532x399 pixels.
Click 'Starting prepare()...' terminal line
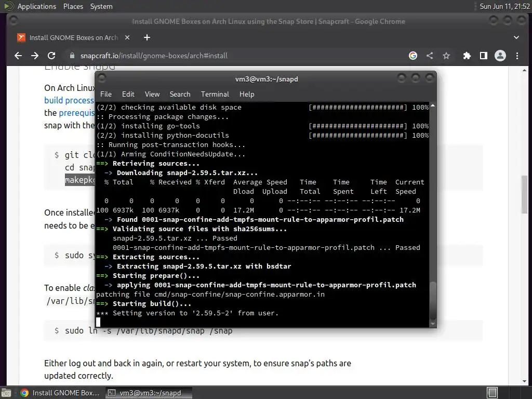[156, 275]
